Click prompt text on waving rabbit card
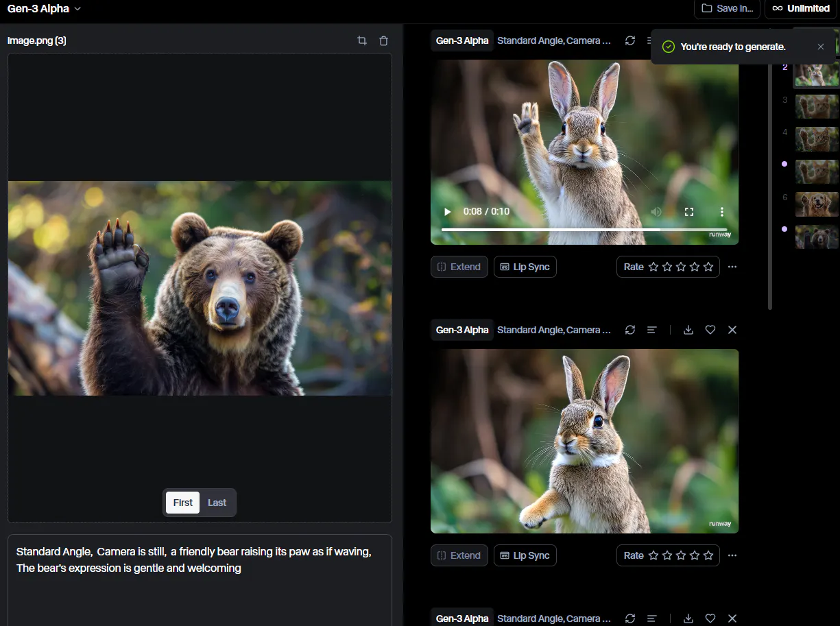Viewport: 840px width, 626px height. (x=554, y=40)
